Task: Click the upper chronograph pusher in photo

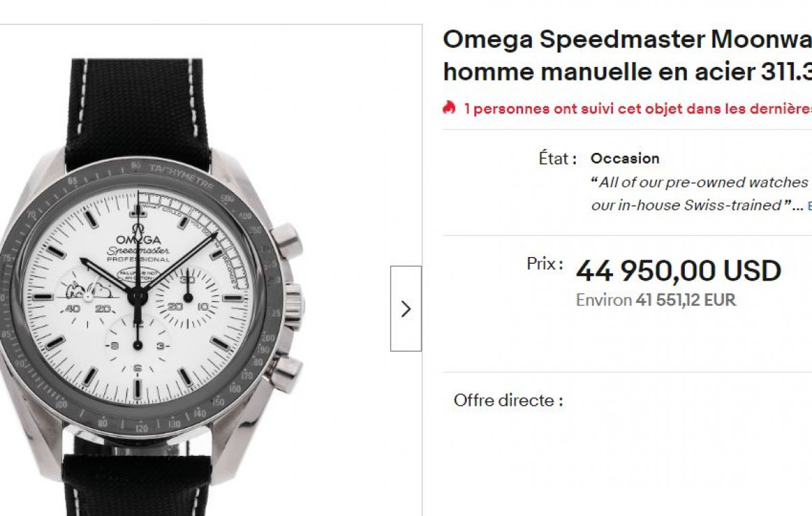Action: tap(287, 237)
